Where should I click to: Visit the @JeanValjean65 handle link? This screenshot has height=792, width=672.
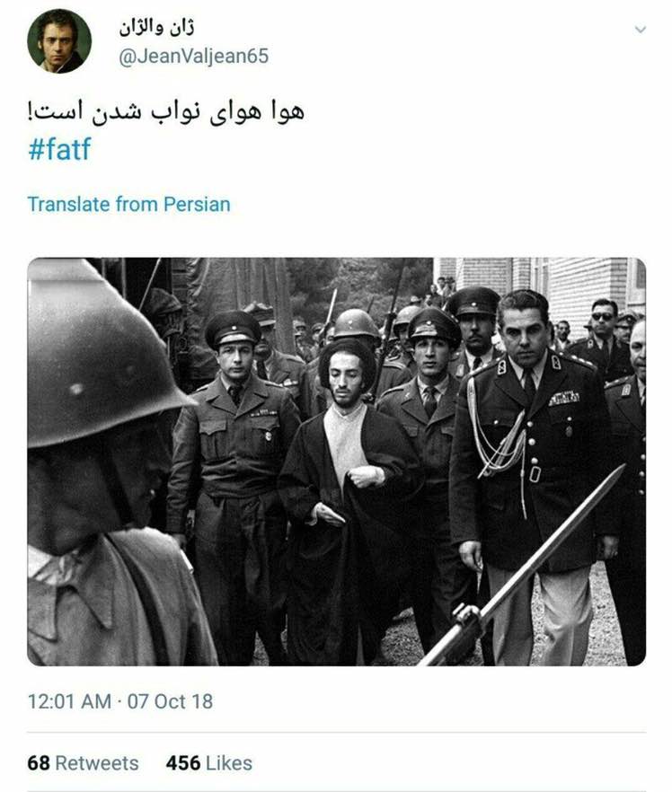pyautogui.click(x=193, y=56)
